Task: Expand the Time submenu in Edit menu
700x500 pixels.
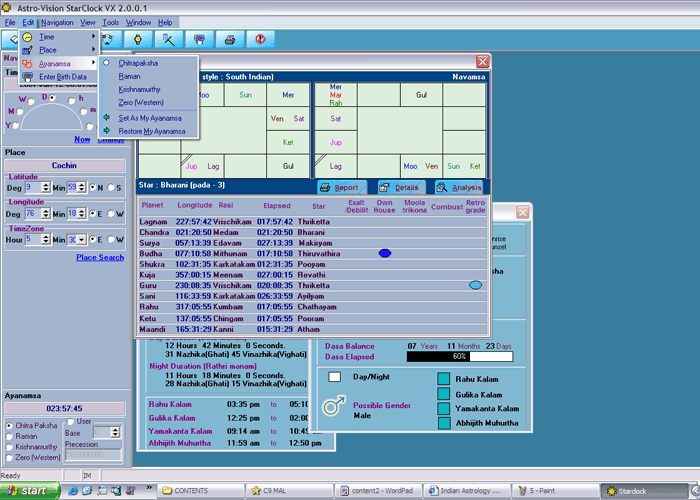Action: [58, 37]
